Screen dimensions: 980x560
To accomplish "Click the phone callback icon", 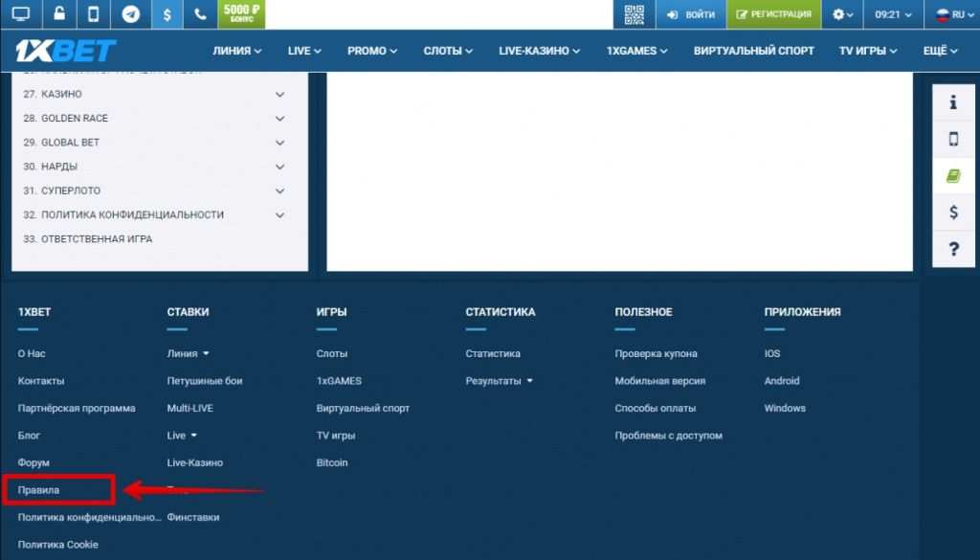I will tap(200, 13).
